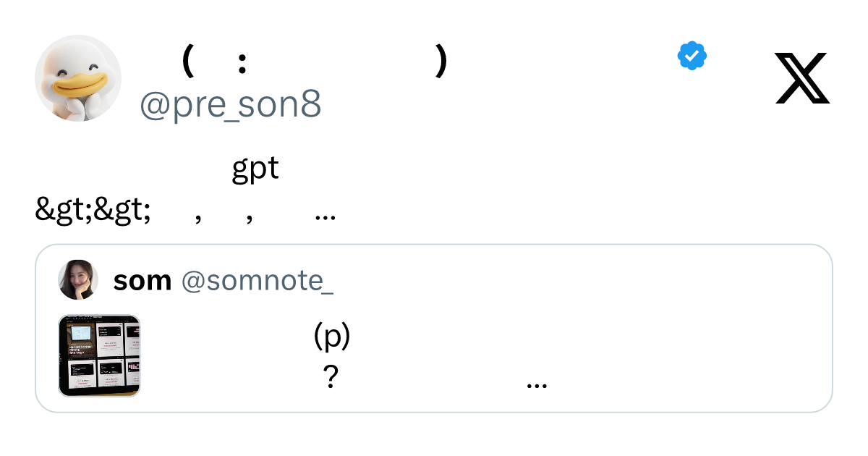Open som's display name in quote

(142, 281)
